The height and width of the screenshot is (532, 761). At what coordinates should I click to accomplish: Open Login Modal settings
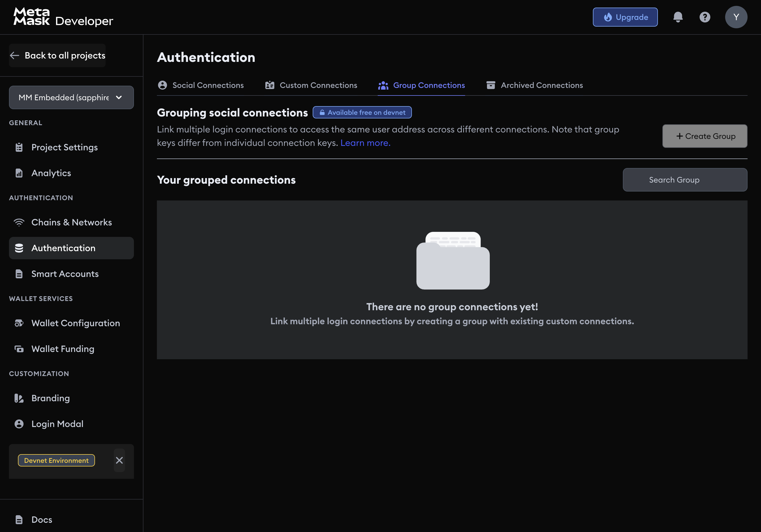[x=71, y=424]
